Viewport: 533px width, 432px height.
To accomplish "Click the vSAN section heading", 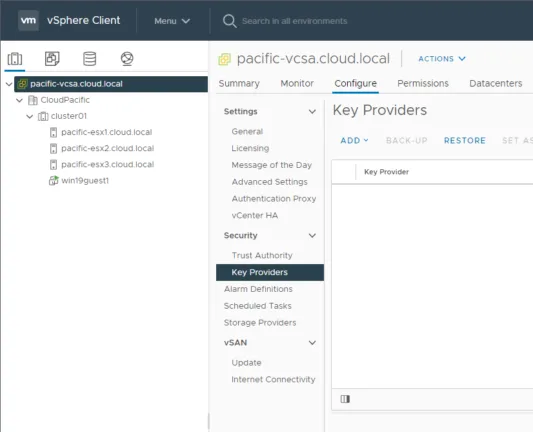I will pos(235,343).
